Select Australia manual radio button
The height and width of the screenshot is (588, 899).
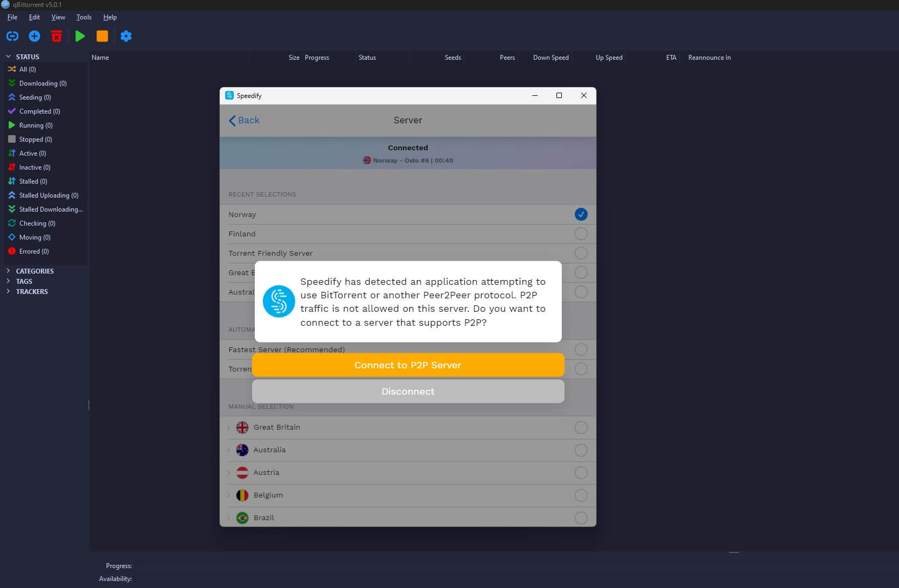coord(581,450)
